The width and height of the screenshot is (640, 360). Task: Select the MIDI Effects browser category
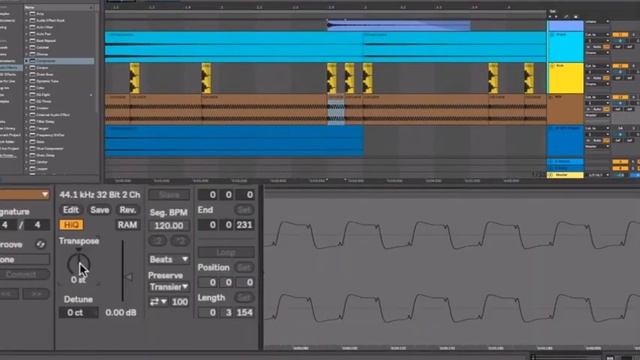(x=8, y=75)
